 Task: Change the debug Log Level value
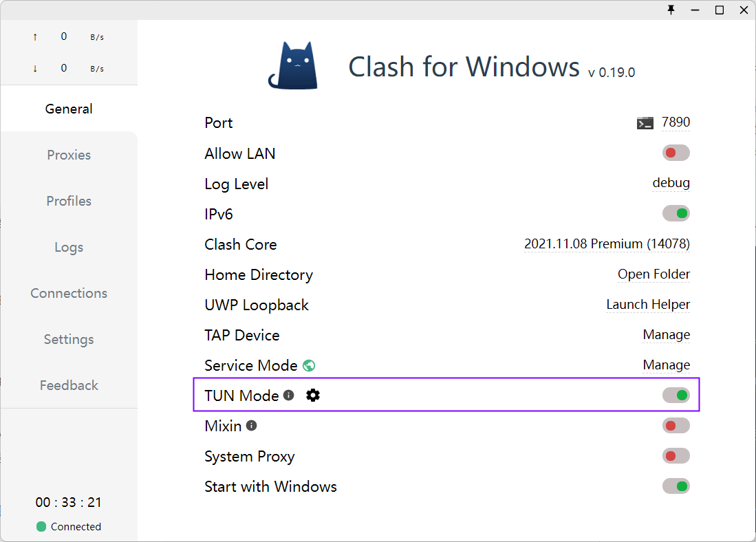[671, 183]
